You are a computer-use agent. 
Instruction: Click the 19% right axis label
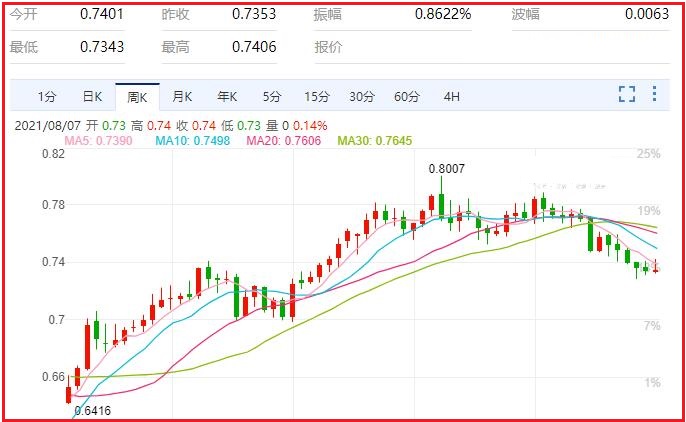point(648,211)
